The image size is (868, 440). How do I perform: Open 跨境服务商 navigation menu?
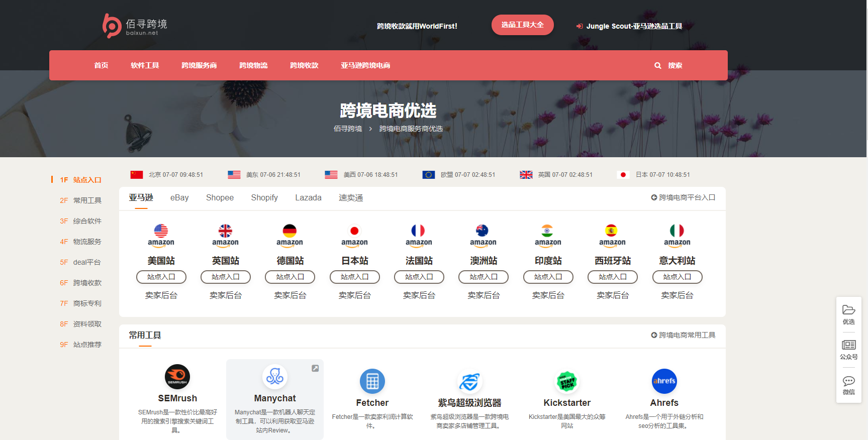click(x=199, y=65)
